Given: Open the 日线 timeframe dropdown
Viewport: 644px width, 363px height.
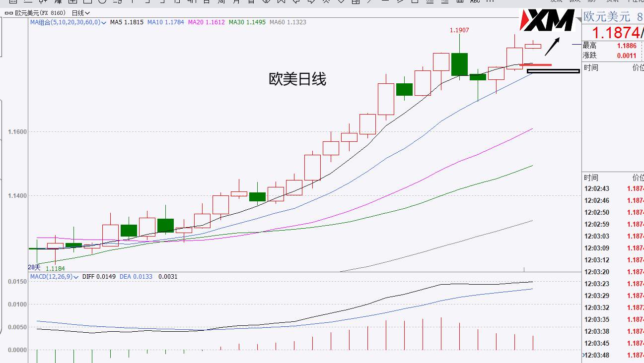Looking at the screenshot, I should pyautogui.click(x=81, y=13).
